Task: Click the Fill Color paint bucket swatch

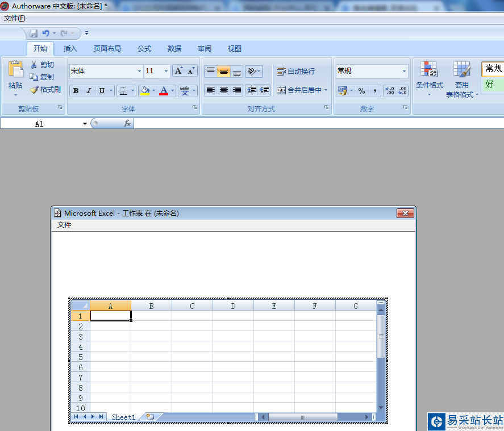Action: pos(145,90)
